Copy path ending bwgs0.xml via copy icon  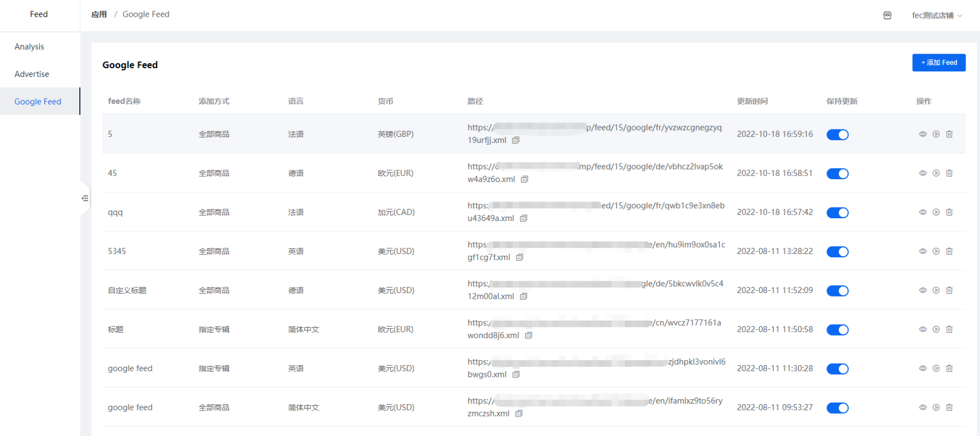click(x=516, y=375)
